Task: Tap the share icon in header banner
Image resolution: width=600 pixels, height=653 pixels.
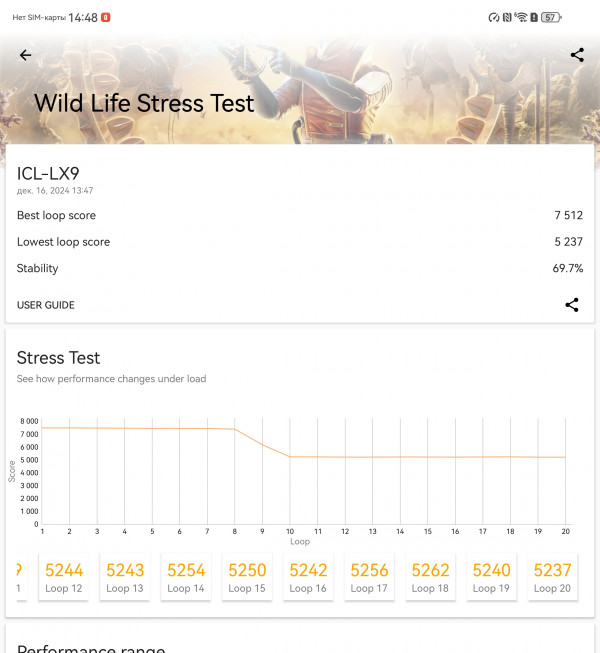Action: coord(577,55)
